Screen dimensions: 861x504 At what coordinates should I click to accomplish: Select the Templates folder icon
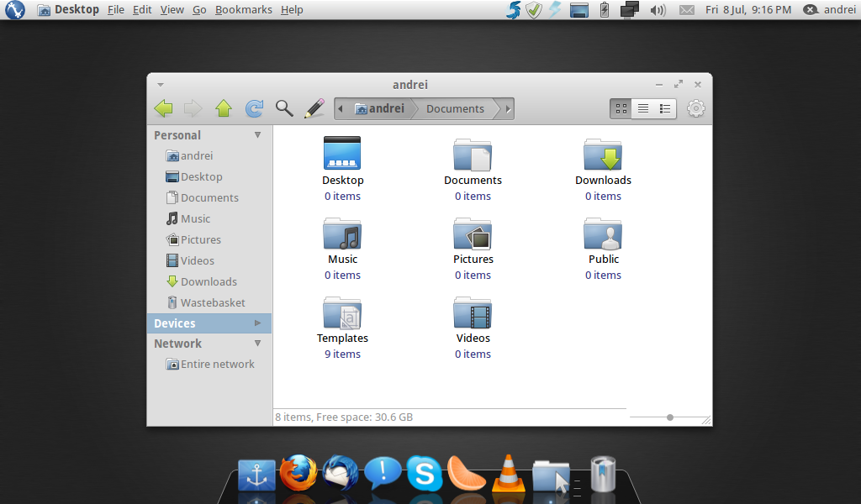pos(342,312)
